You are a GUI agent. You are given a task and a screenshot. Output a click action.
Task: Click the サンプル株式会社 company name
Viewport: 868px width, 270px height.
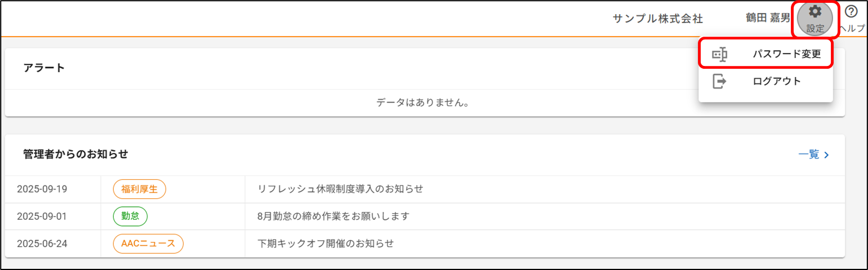point(657,19)
